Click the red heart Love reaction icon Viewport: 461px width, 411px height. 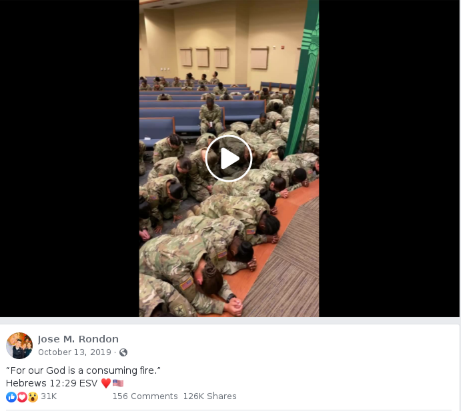pyautogui.click(x=22, y=397)
